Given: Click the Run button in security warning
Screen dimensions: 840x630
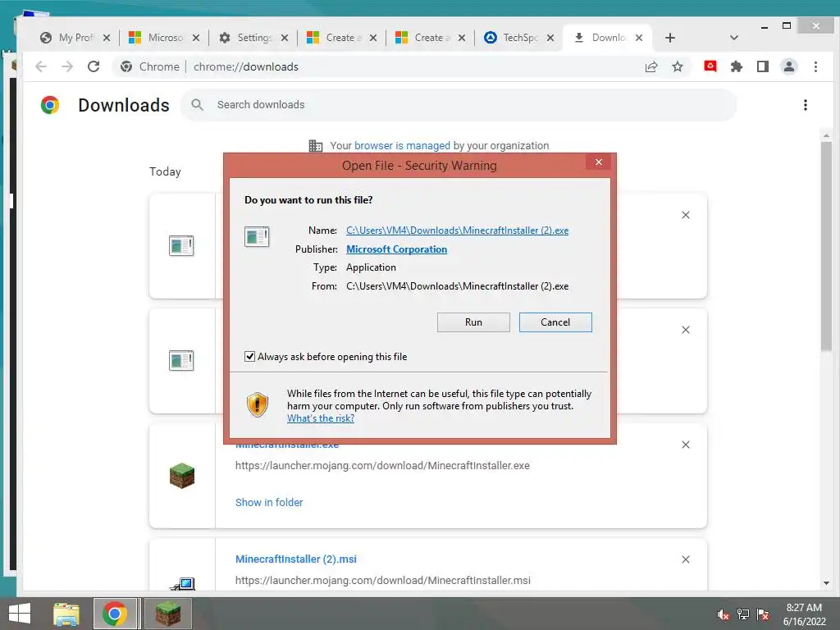Looking at the screenshot, I should [473, 322].
